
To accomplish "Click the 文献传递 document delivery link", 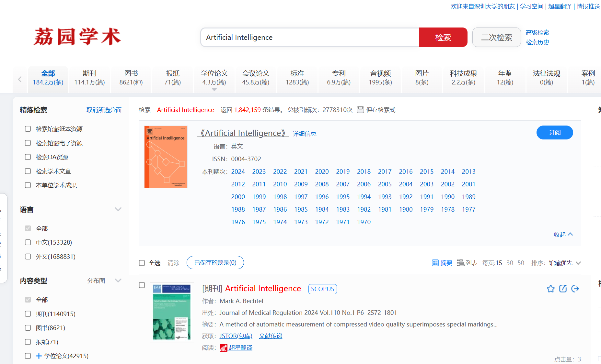I will coord(271,336).
